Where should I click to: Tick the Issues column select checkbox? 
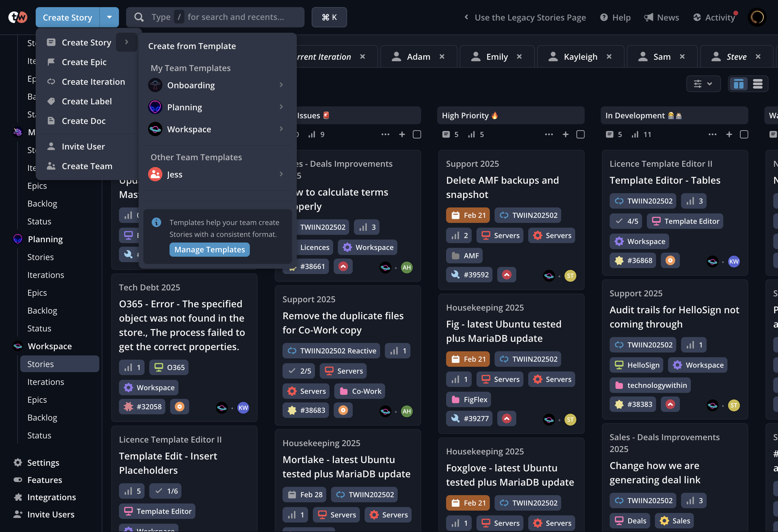point(417,134)
